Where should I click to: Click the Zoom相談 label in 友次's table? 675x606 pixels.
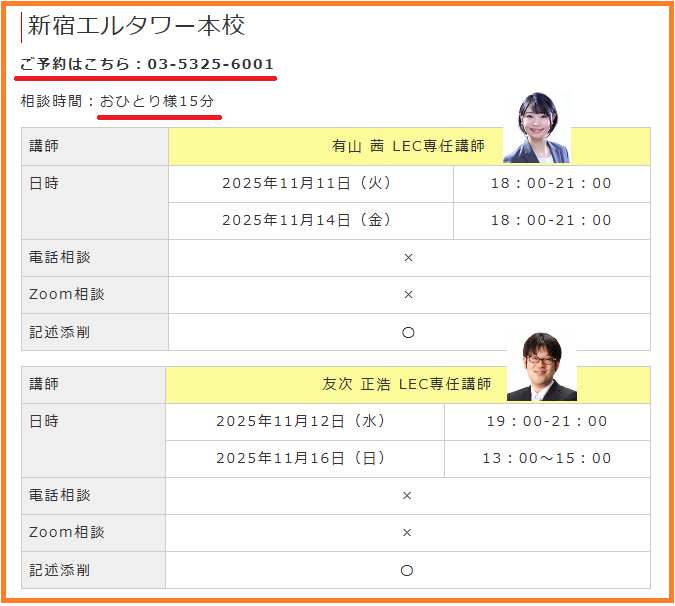67,532
